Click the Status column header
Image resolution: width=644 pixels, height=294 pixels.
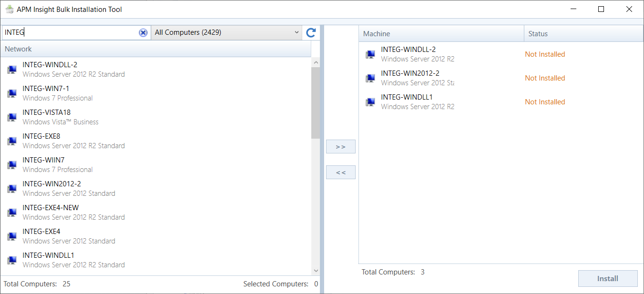pos(582,34)
